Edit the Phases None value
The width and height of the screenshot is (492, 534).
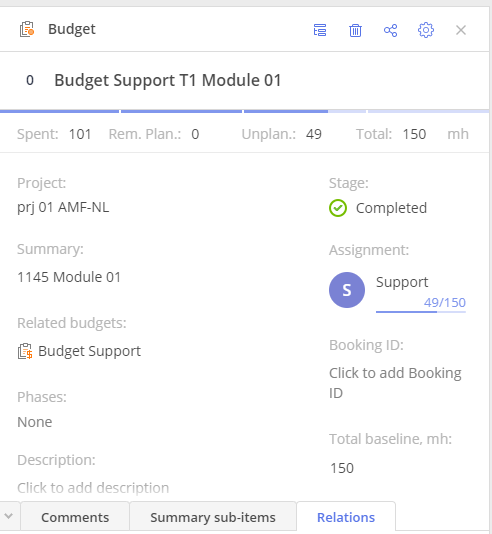[35, 422]
